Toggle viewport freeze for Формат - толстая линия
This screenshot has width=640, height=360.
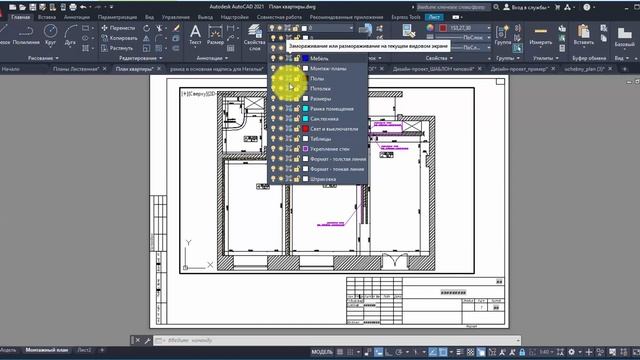pyautogui.click(x=289, y=159)
